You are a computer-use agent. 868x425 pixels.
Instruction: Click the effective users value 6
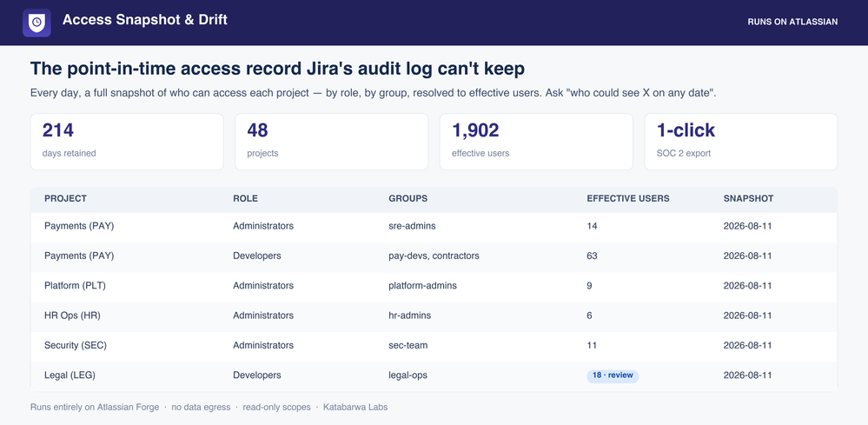[x=590, y=316]
